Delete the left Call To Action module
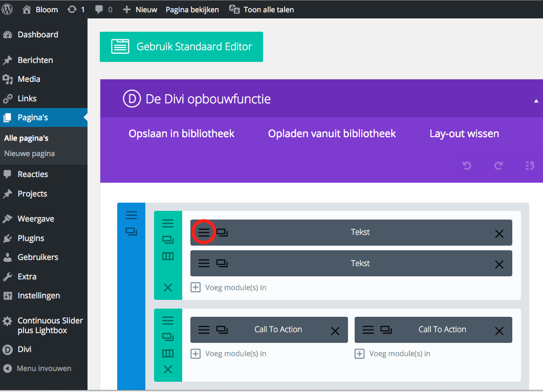 (335, 331)
